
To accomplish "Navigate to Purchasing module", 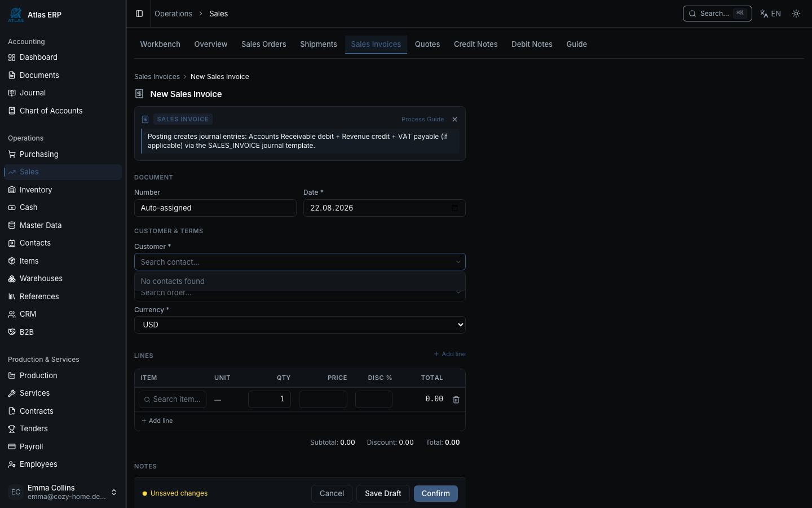I will pyautogui.click(x=63, y=154).
